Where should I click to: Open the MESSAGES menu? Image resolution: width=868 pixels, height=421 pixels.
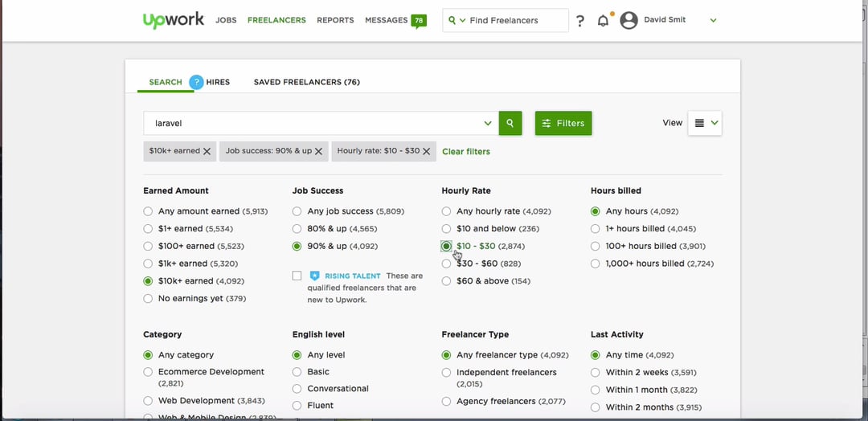click(x=387, y=20)
